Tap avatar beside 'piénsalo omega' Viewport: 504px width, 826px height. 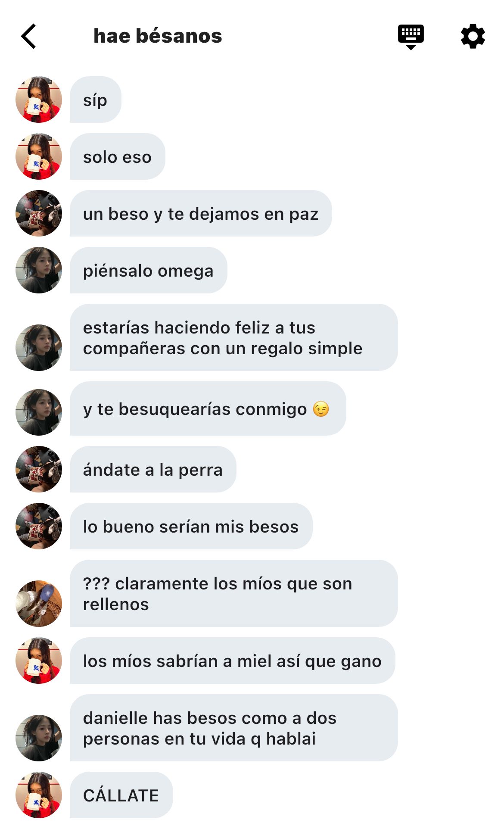[39, 270]
